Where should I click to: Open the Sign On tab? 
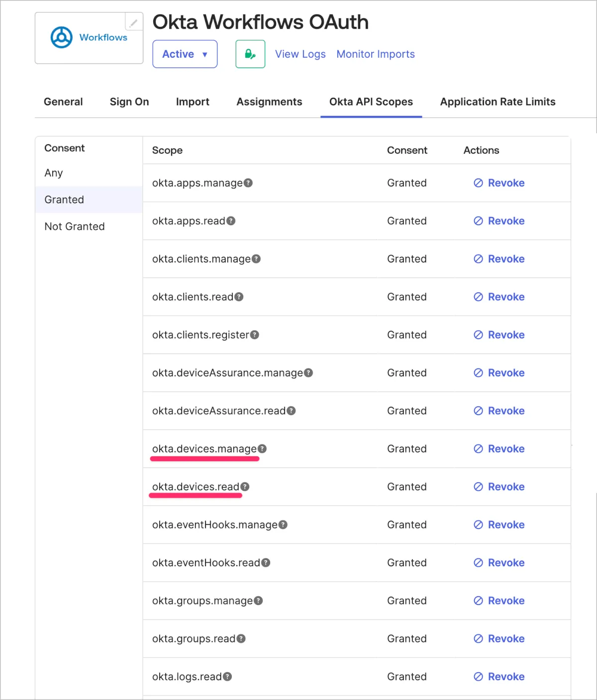tap(129, 102)
